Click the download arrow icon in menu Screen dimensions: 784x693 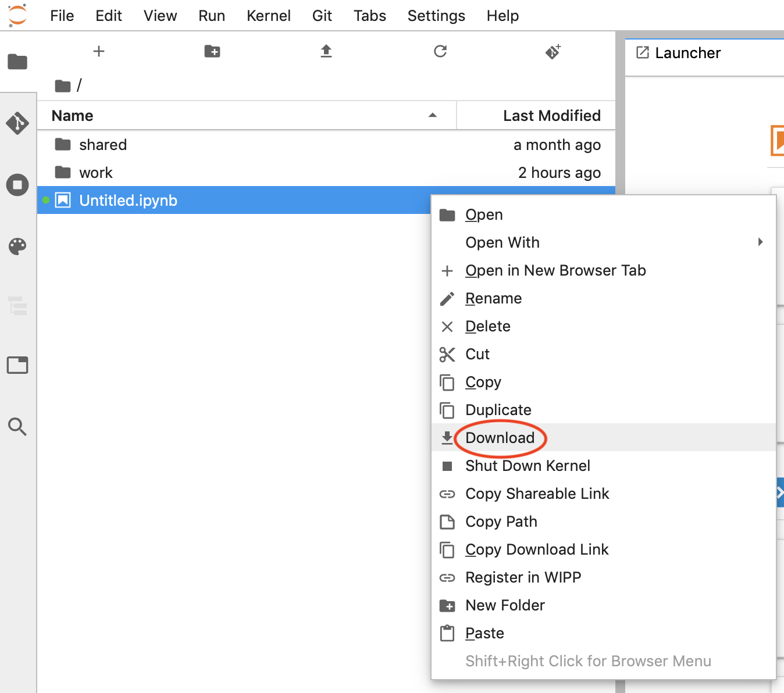(x=447, y=438)
